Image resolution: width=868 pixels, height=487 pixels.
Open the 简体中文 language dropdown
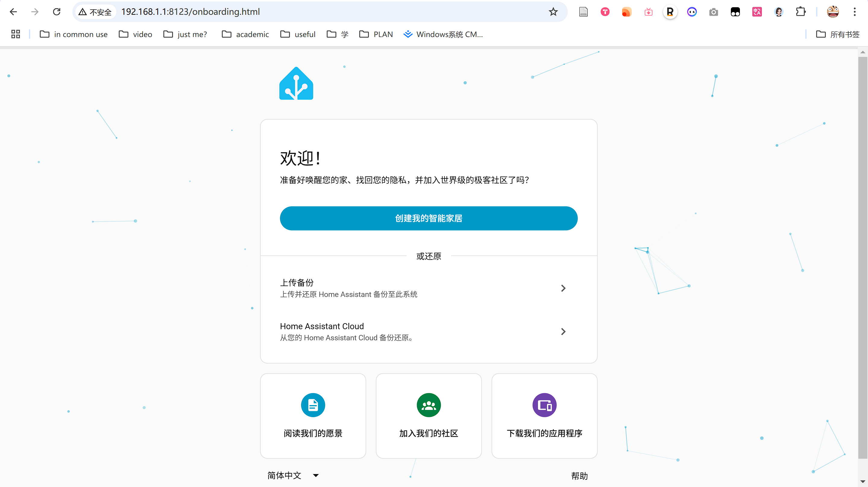(293, 476)
